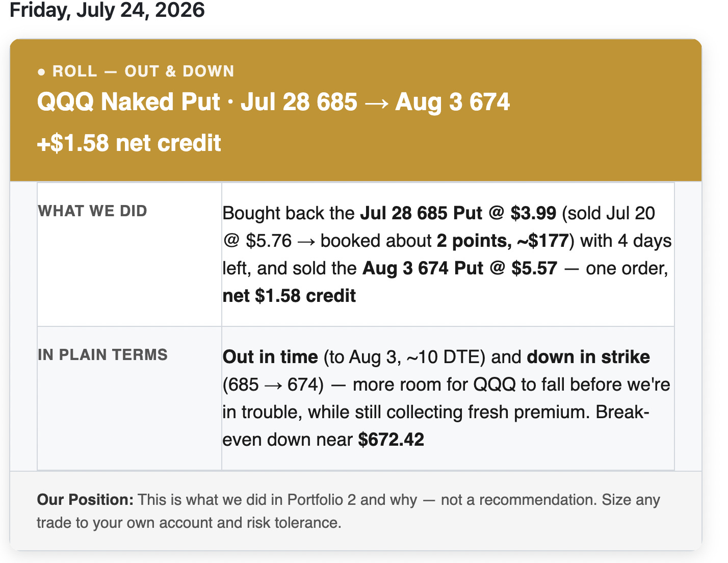Click the bold 2 points, ~$177 text
Screen dimensions: 728x563
pos(503,241)
